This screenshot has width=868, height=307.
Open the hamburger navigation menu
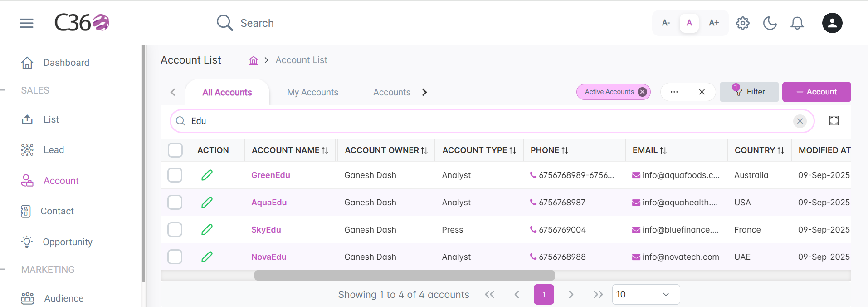pyautogui.click(x=27, y=23)
